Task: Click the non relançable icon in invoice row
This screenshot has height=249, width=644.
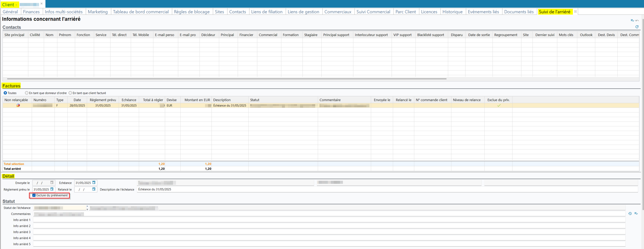Action: pyautogui.click(x=18, y=105)
